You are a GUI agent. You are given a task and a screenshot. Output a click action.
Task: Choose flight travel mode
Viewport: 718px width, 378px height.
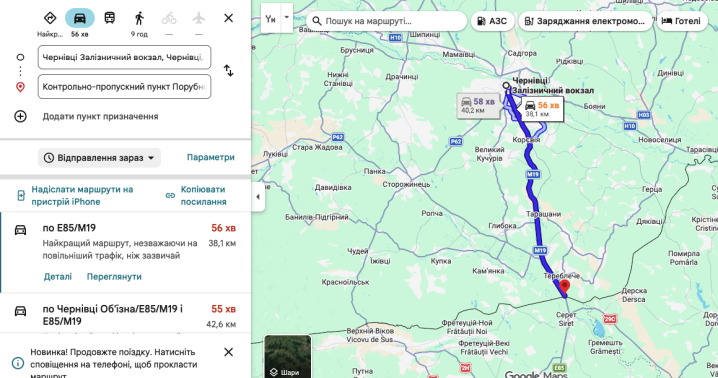click(x=199, y=18)
